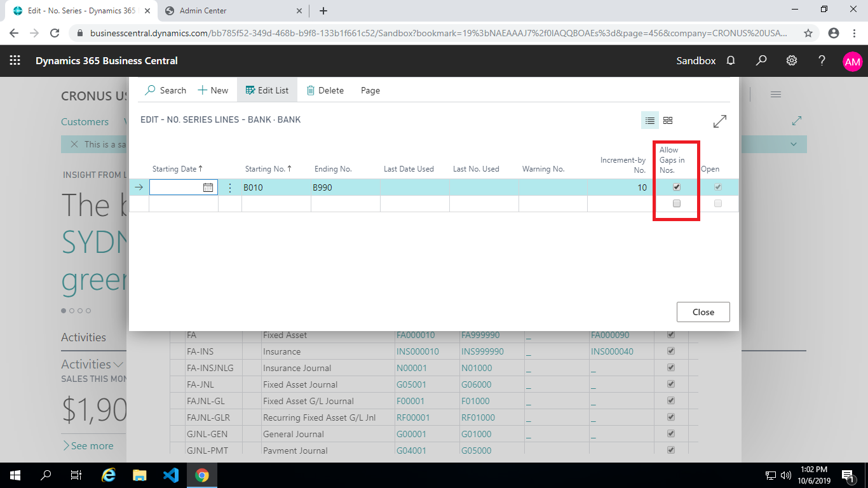The width and height of the screenshot is (868, 488).
Task: Switch to tile view icon in dialog
Action: click(x=668, y=120)
